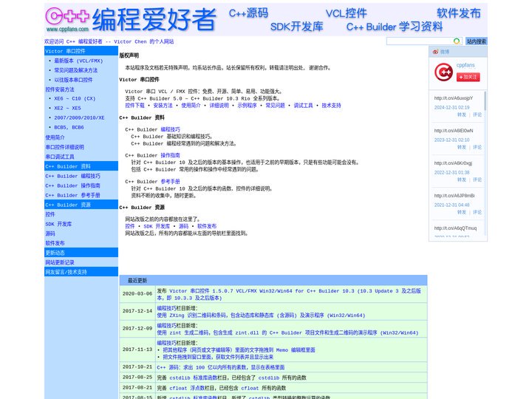Open sidebar C++ Builder 操作指南

(72, 185)
